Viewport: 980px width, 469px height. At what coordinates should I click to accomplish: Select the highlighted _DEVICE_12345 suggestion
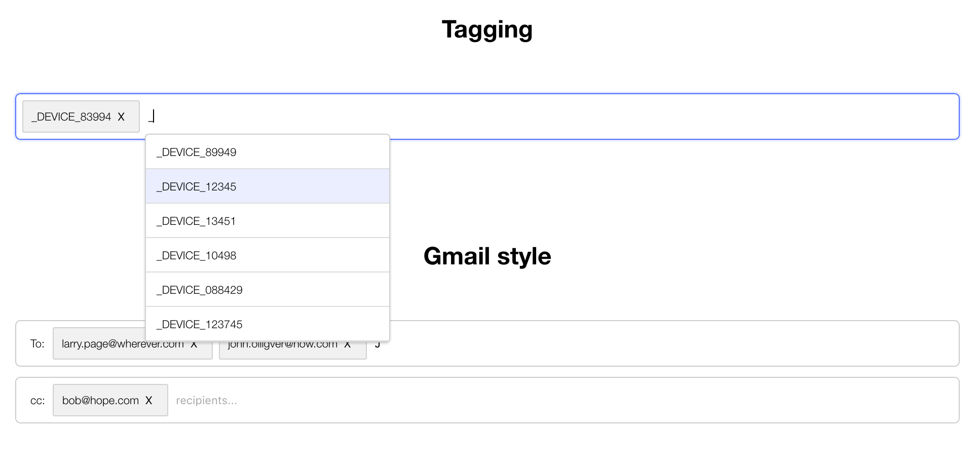tap(196, 186)
